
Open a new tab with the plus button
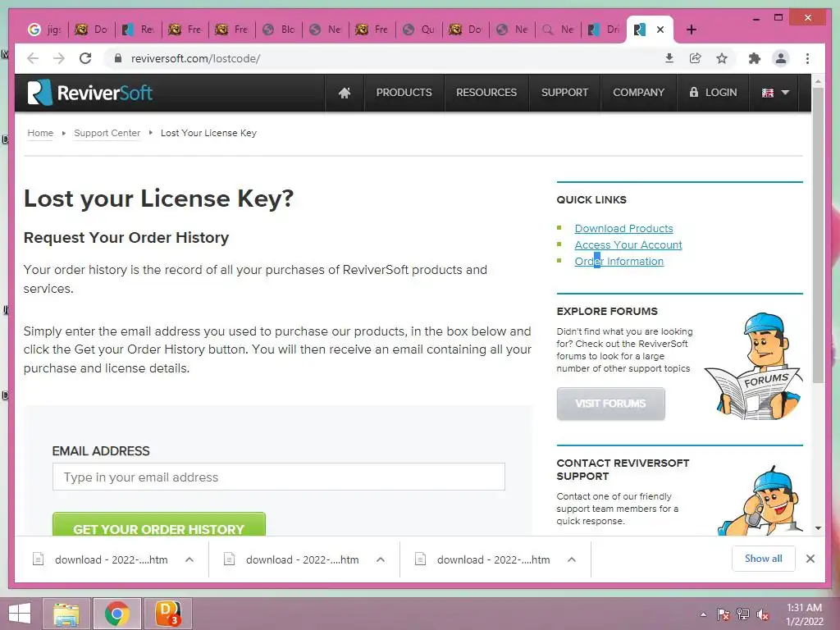coord(691,30)
